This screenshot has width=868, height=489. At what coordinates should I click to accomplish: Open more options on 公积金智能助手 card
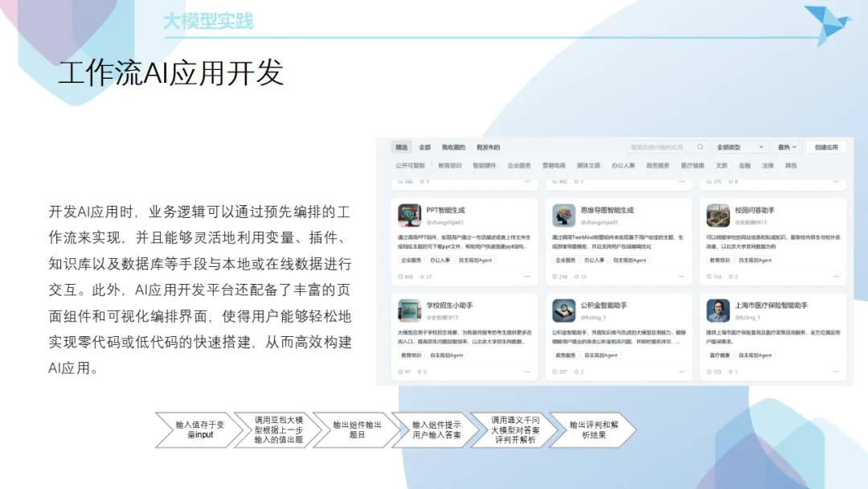point(682,372)
